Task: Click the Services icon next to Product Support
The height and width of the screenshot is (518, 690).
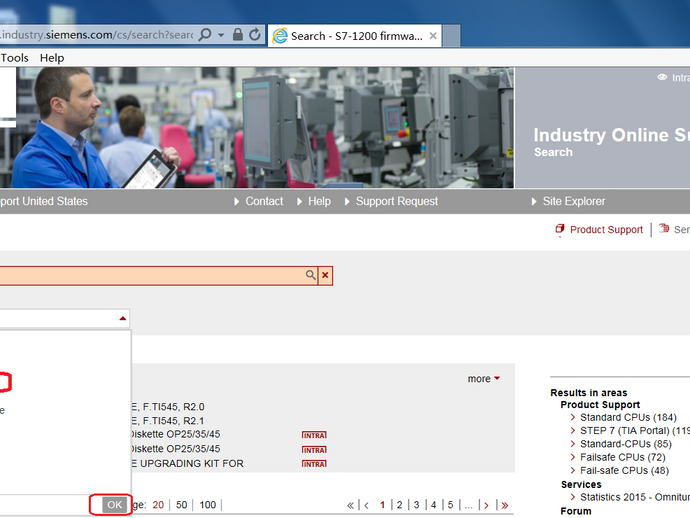Action: [x=664, y=228]
